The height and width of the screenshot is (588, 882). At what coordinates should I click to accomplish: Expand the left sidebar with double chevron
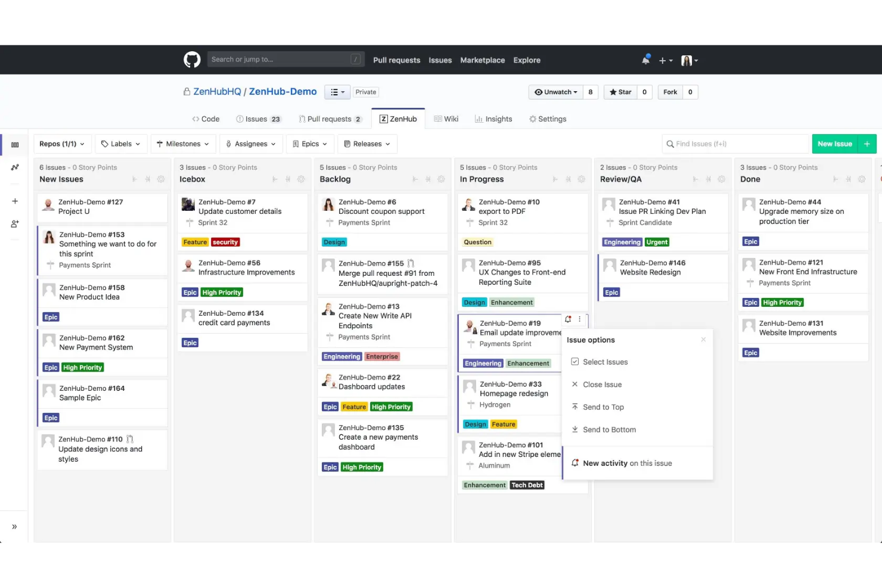click(14, 527)
